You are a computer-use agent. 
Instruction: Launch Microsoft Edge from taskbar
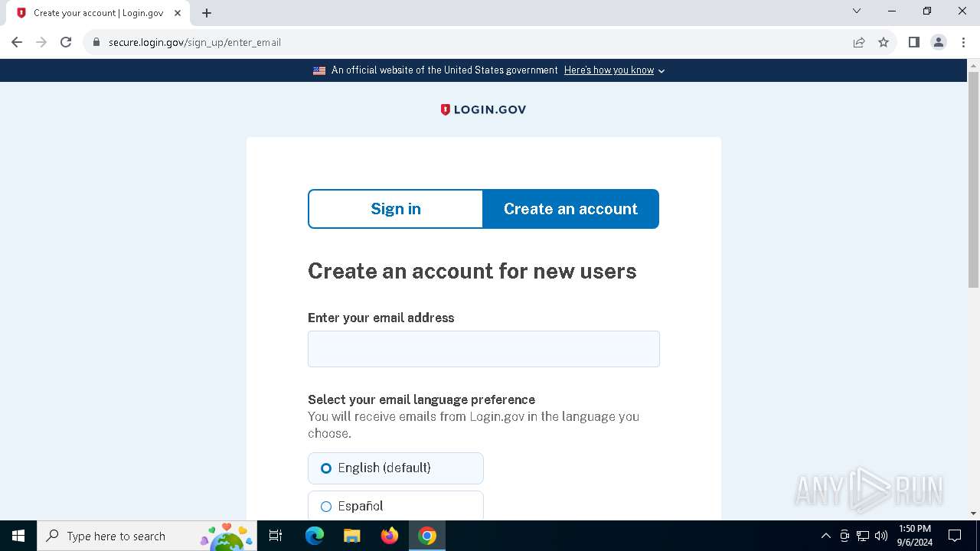point(315,536)
